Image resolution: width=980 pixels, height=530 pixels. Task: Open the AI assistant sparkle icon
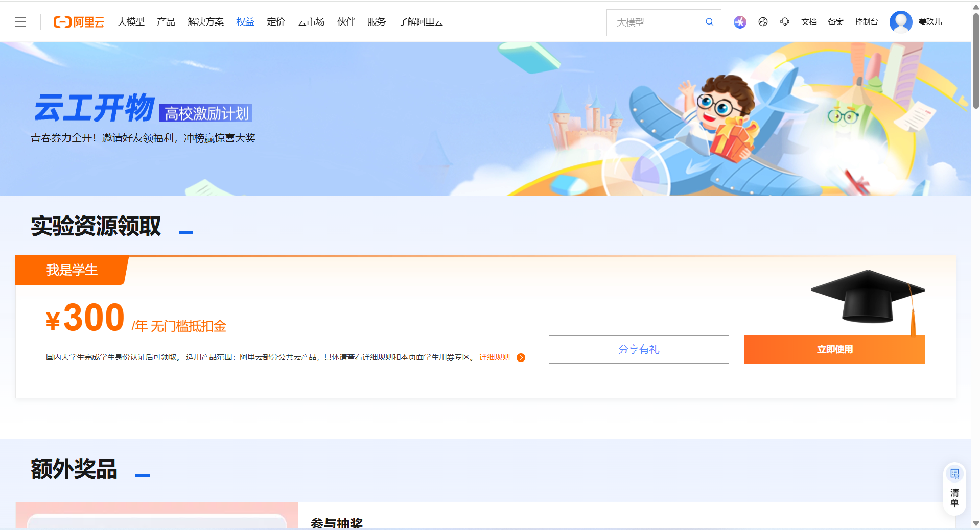[x=740, y=22]
